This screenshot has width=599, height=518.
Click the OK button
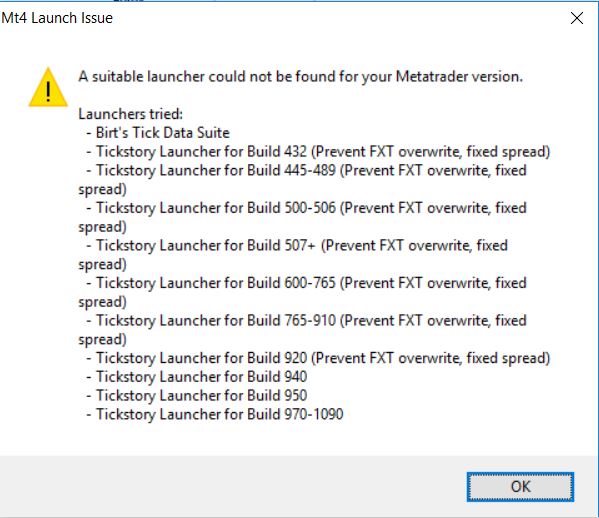[520, 487]
